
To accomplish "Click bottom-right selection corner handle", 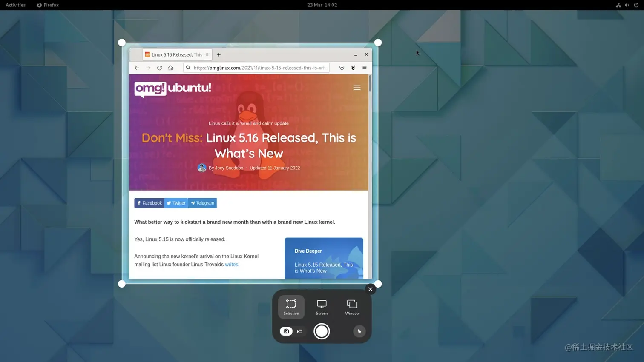I will [378, 284].
